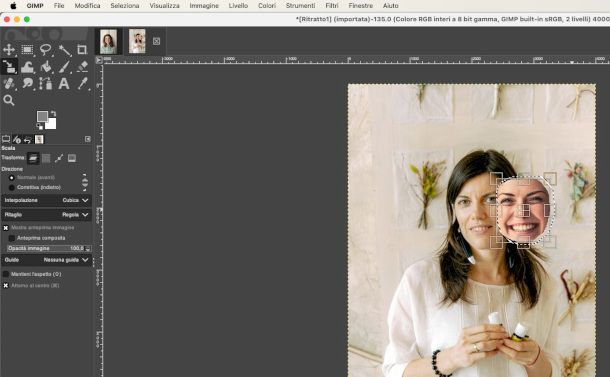Switch to the Tool Options tab
The image size is (610, 377).
point(6,139)
